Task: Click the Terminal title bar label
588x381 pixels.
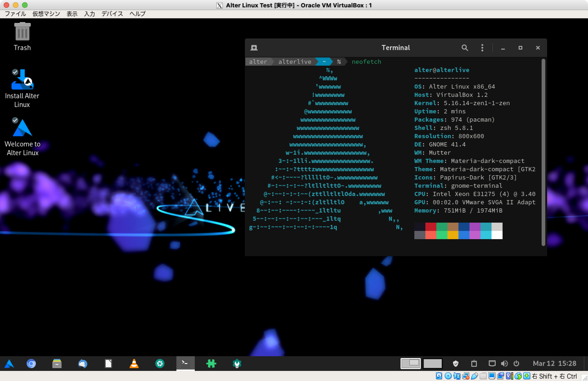Action: (396, 48)
